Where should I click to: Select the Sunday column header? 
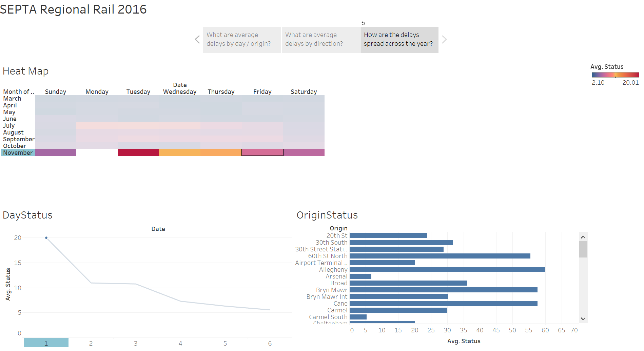pyautogui.click(x=56, y=92)
